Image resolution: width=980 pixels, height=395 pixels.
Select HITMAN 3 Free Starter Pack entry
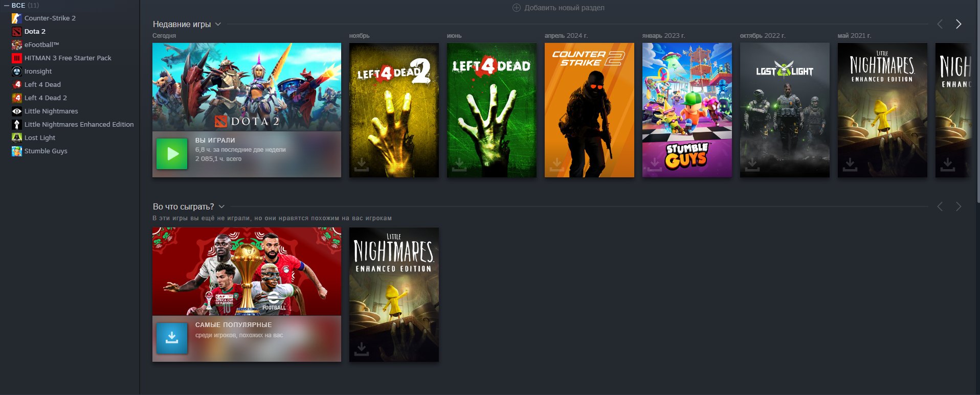tap(68, 58)
